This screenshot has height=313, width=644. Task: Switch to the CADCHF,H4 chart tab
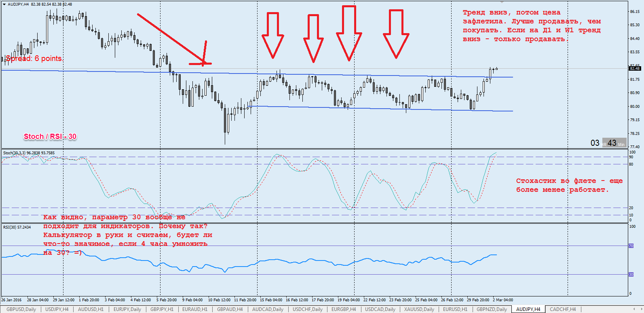tap(563, 309)
